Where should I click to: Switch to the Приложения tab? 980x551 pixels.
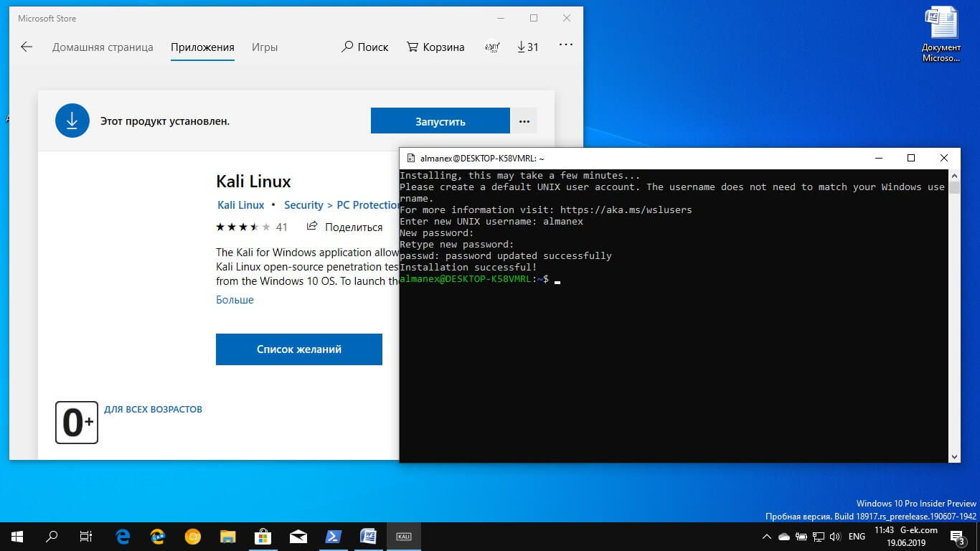click(x=202, y=47)
